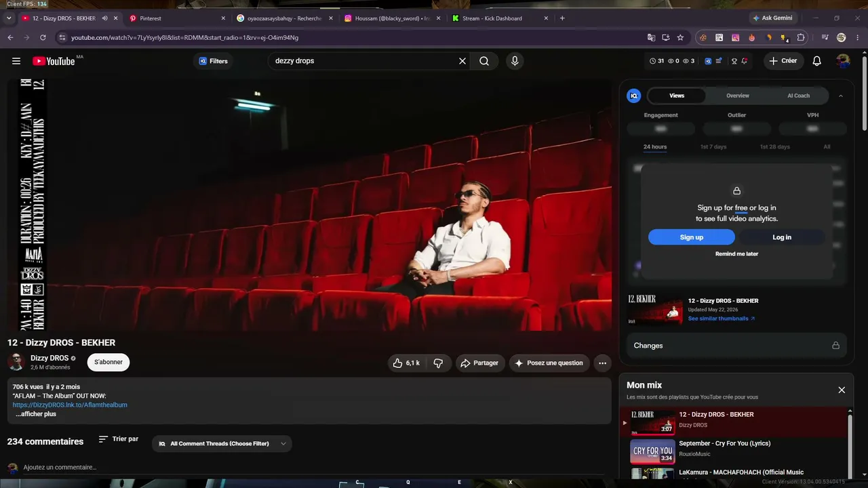This screenshot has height=488, width=868.
Task: Click the vidIQ logo in analytics panel
Action: (x=634, y=96)
